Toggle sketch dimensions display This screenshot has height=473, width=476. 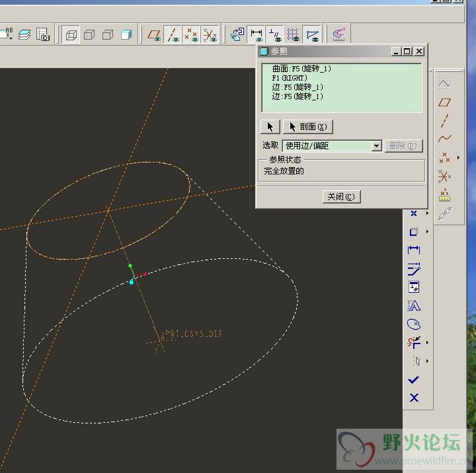click(x=257, y=34)
